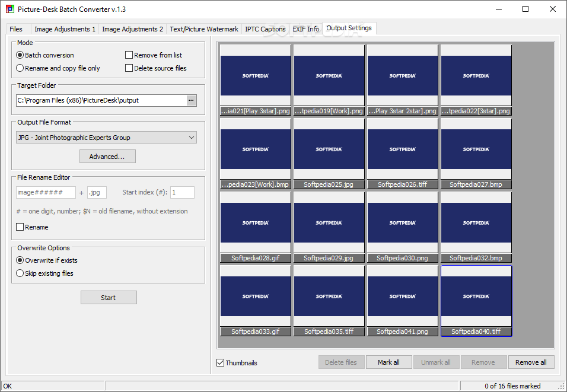This screenshot has height=392, width=567.
Task: Open Text/Picture Watermark tab
Action: coord(204,29)
